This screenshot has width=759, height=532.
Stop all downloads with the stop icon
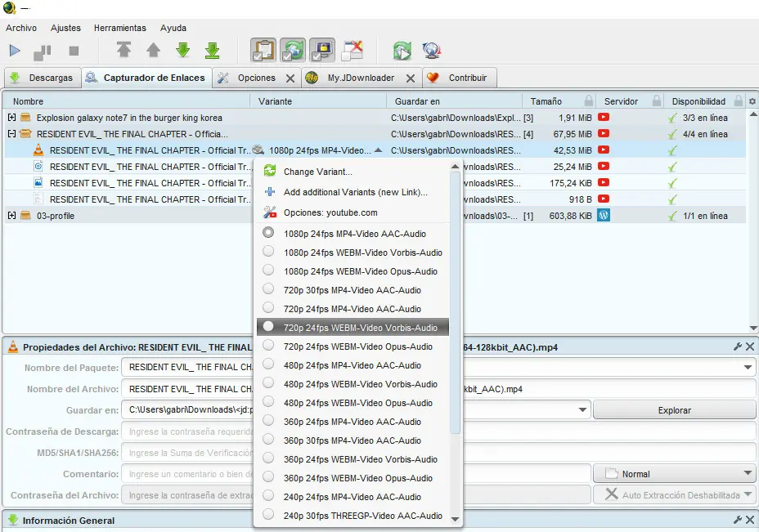click(x=74, y=51)
